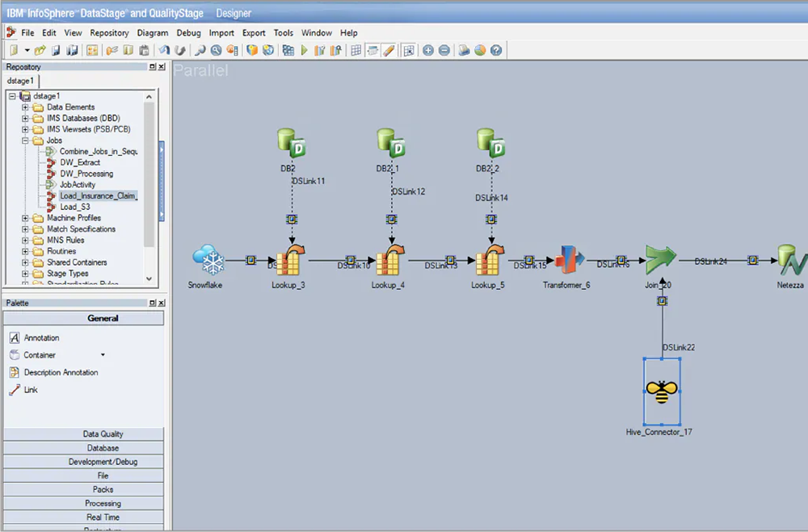Expand the Machine Profiles folder
Screen dimensions: 808x532
[25, 218]
